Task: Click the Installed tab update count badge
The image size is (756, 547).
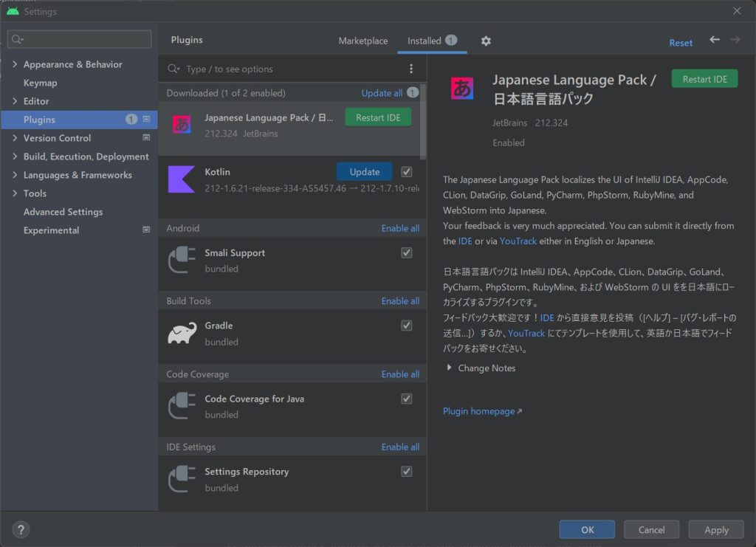Action: pyautogui.click(x=451, y=41)
